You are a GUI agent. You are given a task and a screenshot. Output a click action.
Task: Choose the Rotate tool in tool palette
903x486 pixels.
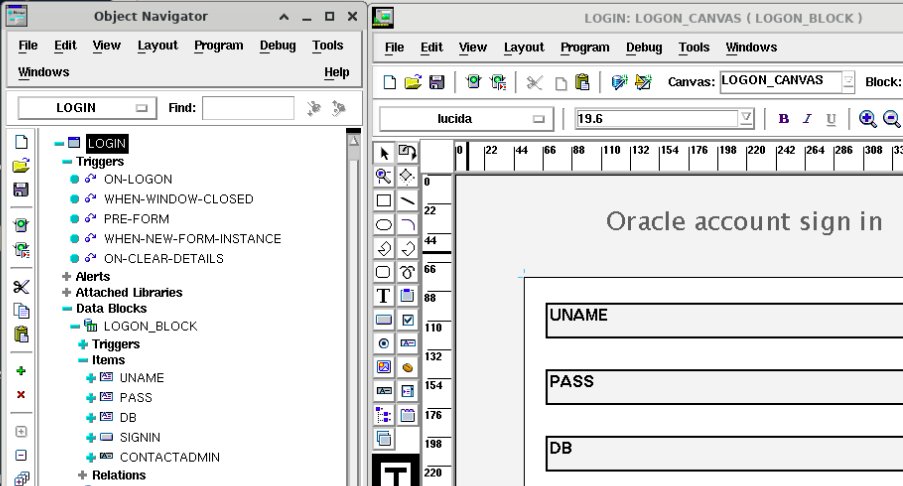pyautogui.click(x=407, y=153)
